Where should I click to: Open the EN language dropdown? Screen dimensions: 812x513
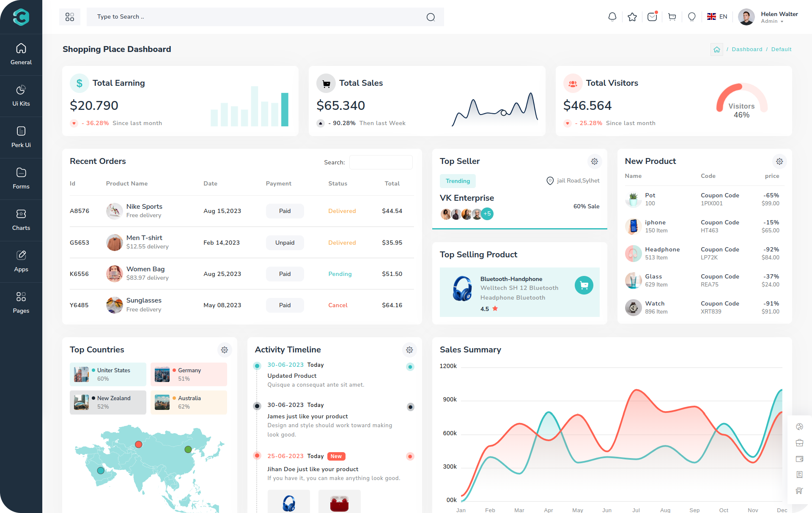pyautogui.click(x=717, y=17)
